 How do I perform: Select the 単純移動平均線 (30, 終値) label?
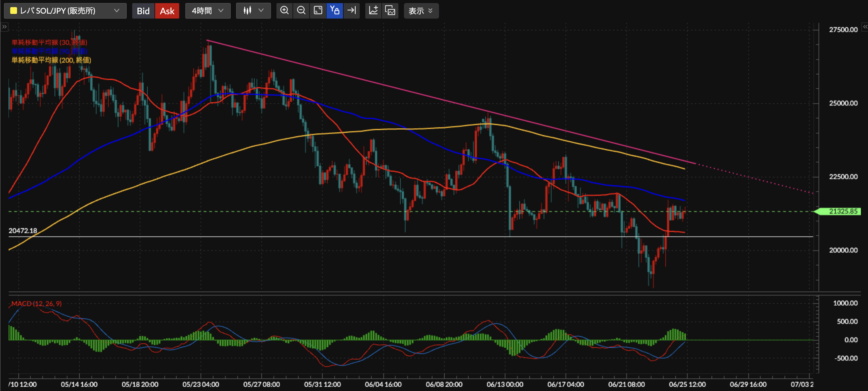[50, 42]
